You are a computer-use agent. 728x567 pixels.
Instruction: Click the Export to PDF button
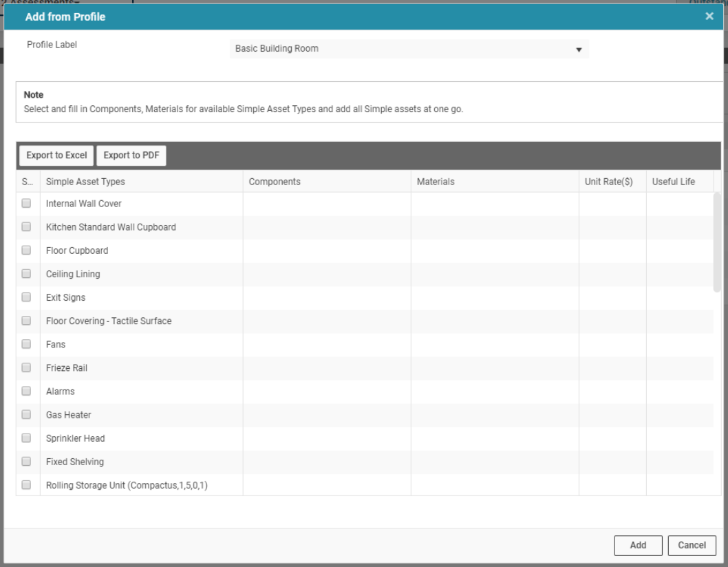131,156
